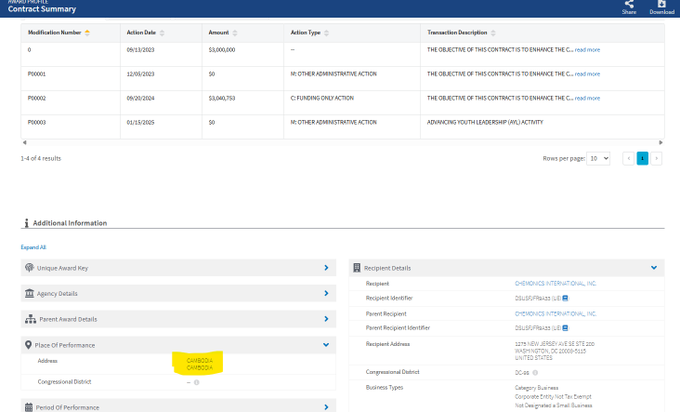The width and height of the screenshot is (680, 412).
Task: Click the Action Date sort icon
Action: [162, 33]
